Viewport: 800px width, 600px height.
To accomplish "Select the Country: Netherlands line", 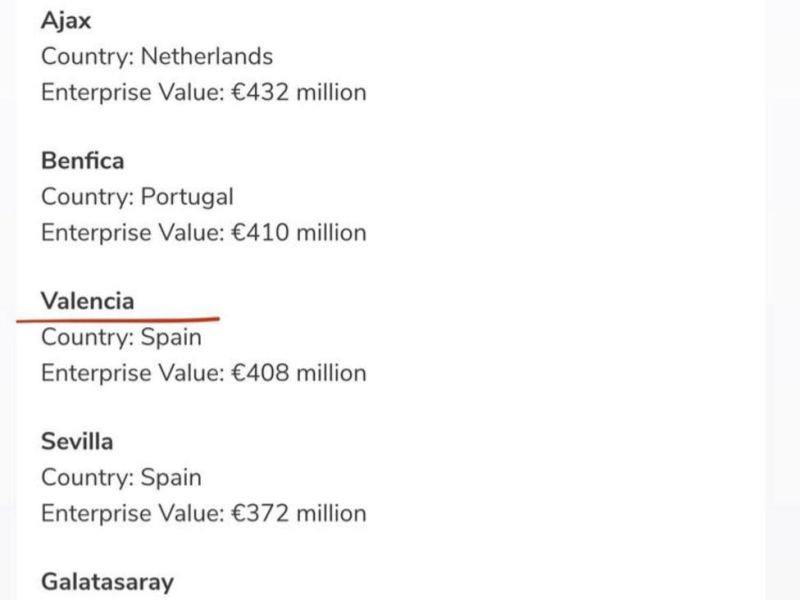I will pos(157,56).
